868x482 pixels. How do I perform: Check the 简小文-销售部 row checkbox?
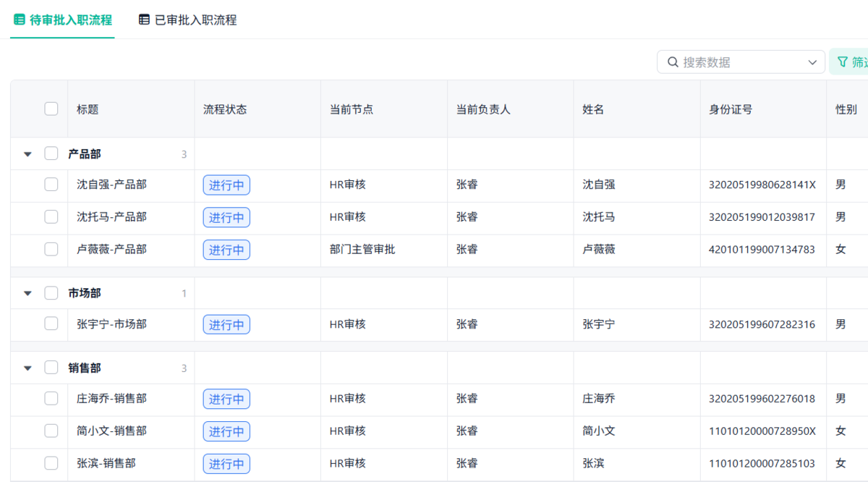click(51, 431)
